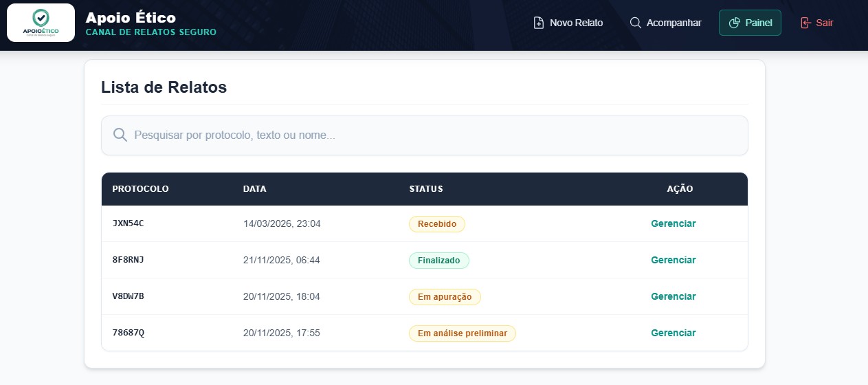Click the search magnifier icon in the search field
Viewport: 868px width, 385px height.
120,135
